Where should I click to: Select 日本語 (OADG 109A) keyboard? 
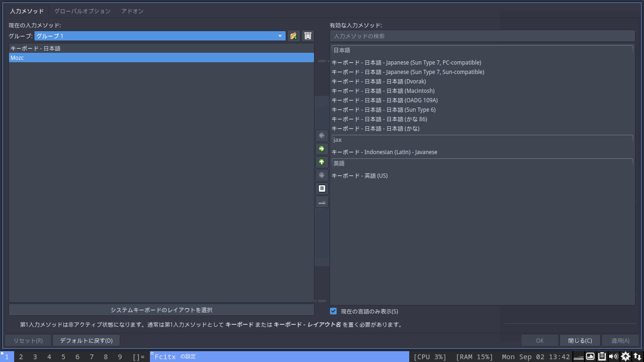pyautogui.click(x=482, y=100)
